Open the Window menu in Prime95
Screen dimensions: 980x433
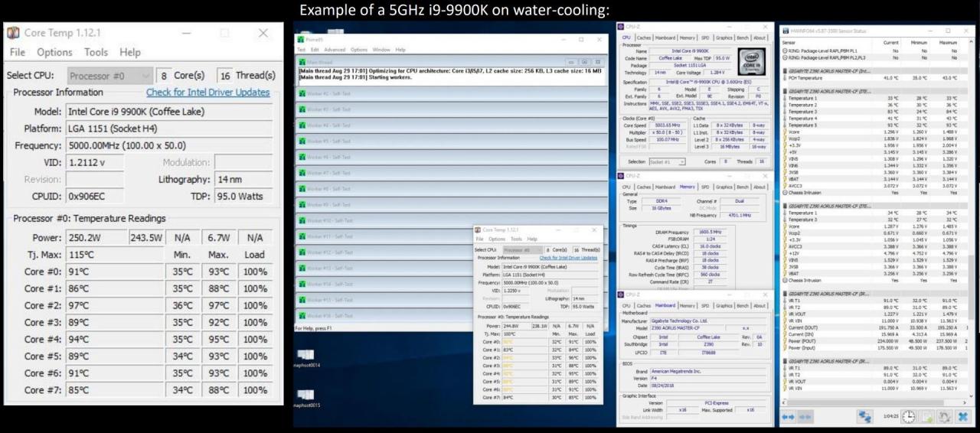[x=381, y=50]
